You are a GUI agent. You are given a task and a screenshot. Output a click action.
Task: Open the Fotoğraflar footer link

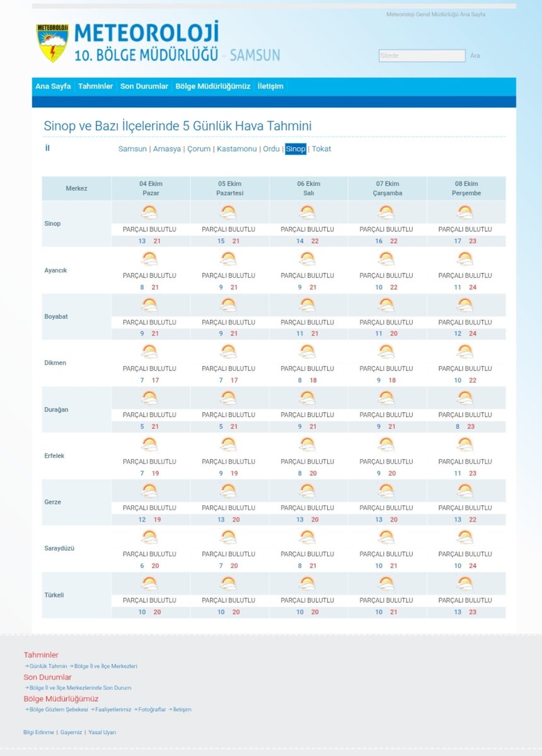(152, 709)
